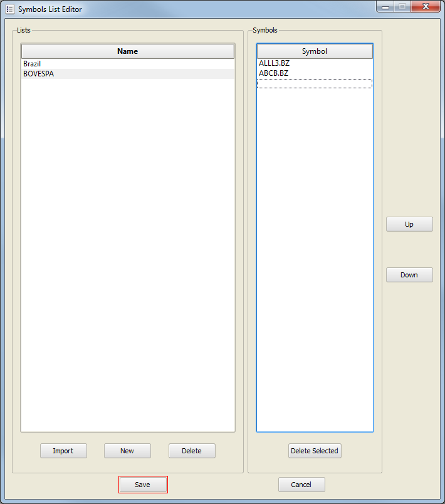The width and height of the screenshot is (445, 504).
Task: Click the disabled maximize button in title bar
Action: 402,7
